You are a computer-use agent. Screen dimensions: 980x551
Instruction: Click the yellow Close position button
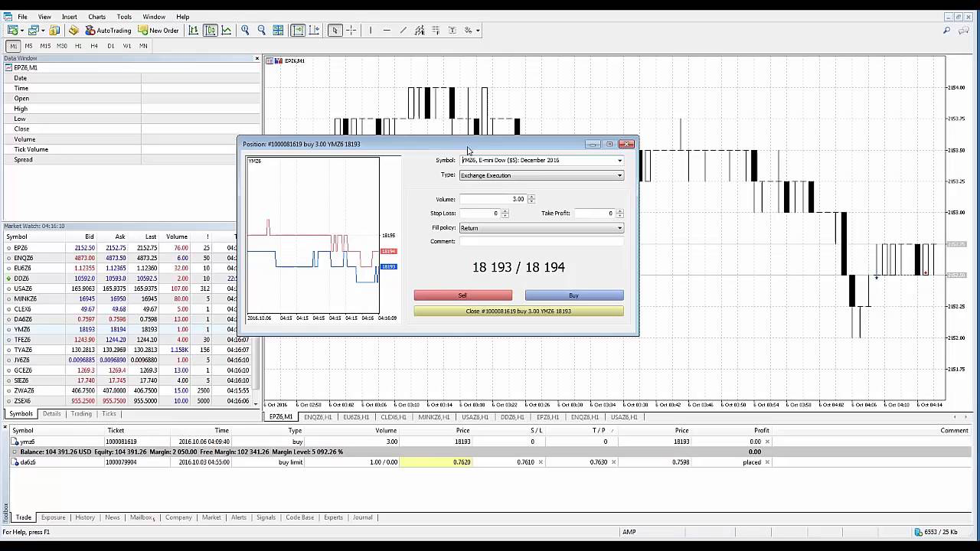coord(518,311)
